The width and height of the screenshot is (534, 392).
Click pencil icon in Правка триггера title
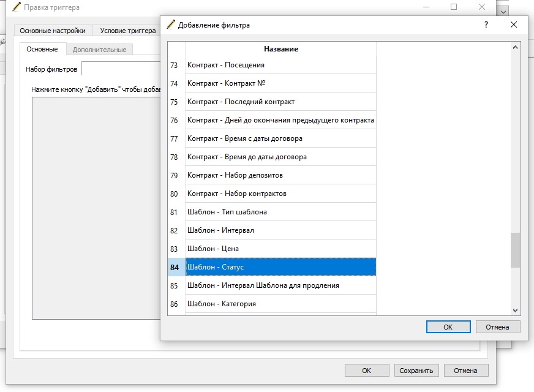[x=17, y=7]
